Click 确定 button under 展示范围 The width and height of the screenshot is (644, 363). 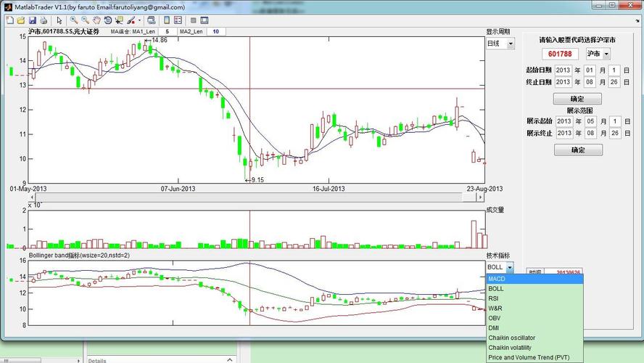[x=577, y=150]
